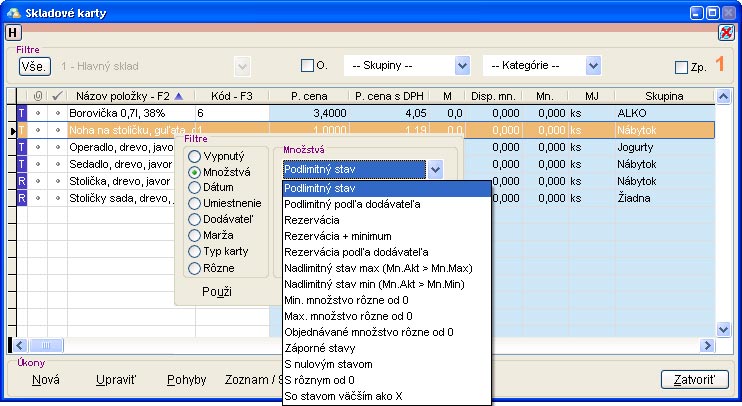The image size is (742, 406).
Task: Select the Dátum filter radio button
Action: 194,189
